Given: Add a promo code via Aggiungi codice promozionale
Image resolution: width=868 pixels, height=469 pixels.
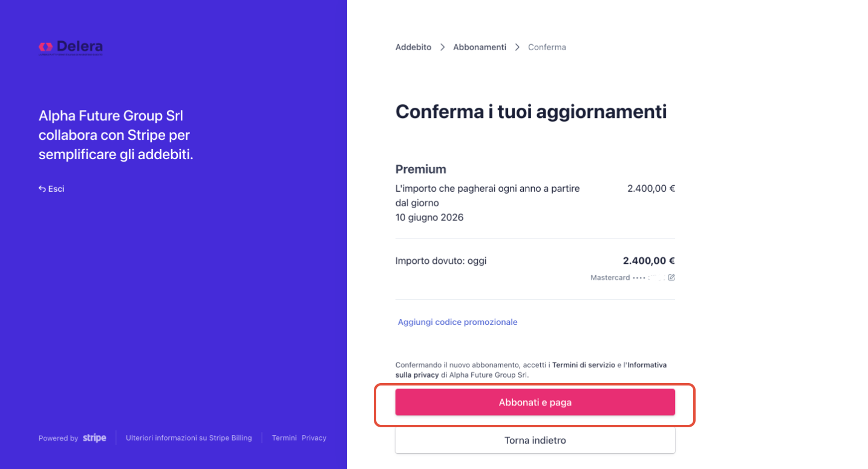Looking at the screenshot, I should (457, 322).
